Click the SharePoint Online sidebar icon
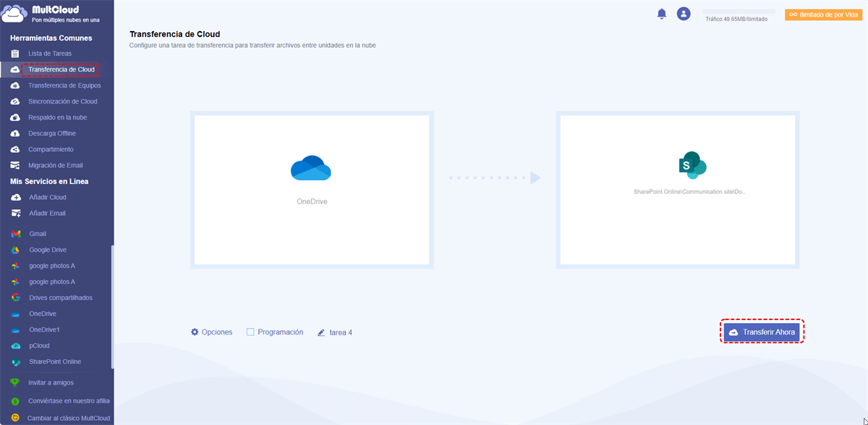 pos(15,361)
